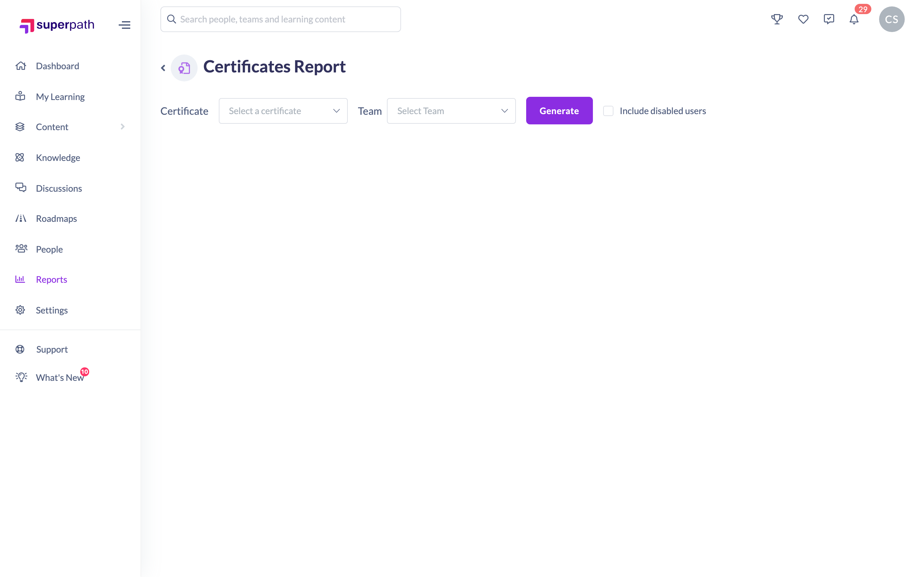Expand the Content submenu chevron
The width and height of the screenshot is (924, 577).
(123, 127)
